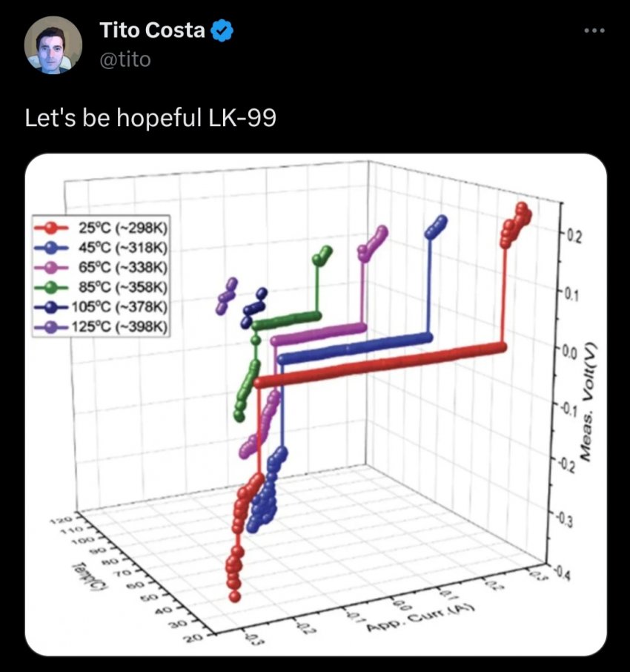This screenshot has width=630, height=672.
Task: Open the @tito handle link
Action: [x=125, y=59]
